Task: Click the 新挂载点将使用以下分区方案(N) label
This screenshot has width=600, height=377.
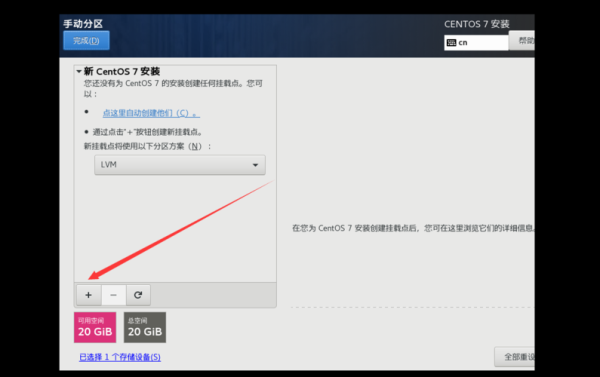Action: (x=147, y=146)
